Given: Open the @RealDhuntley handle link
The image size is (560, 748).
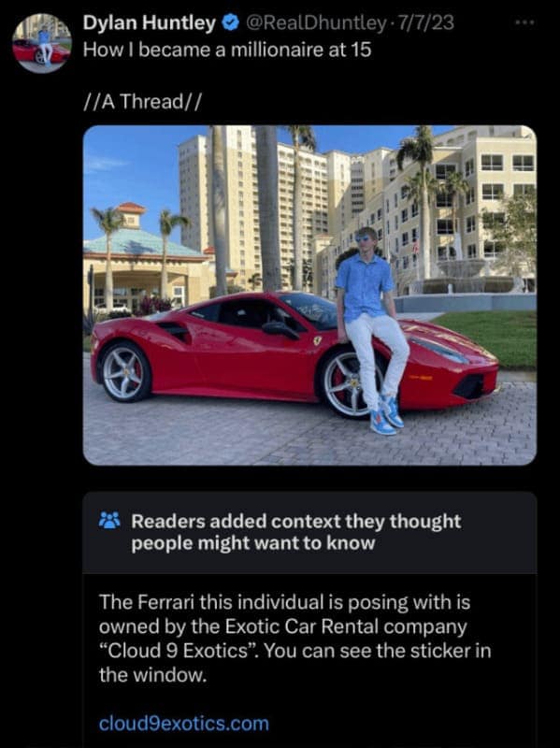Looking at the screenshot, I should pos(315,22).
